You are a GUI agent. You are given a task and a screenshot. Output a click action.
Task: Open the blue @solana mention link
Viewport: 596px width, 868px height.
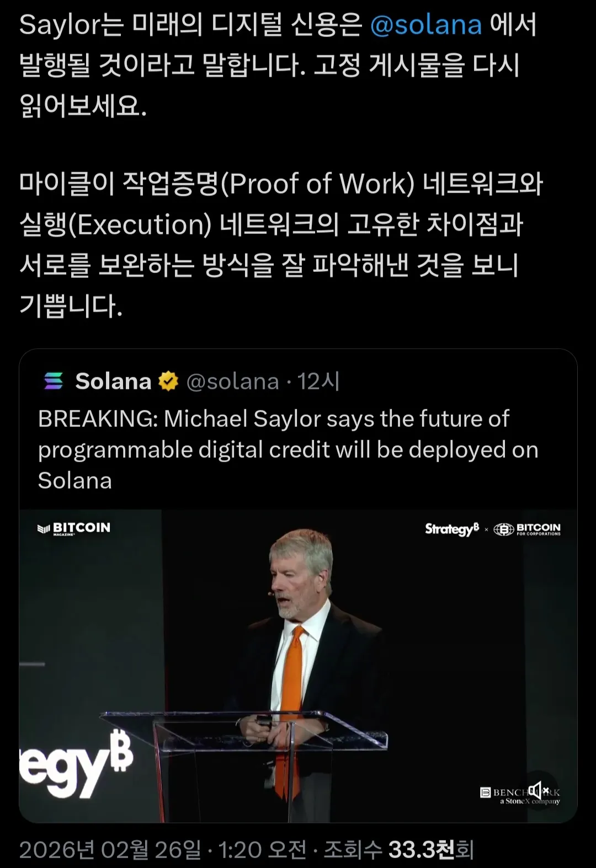[x=425, y=25]
